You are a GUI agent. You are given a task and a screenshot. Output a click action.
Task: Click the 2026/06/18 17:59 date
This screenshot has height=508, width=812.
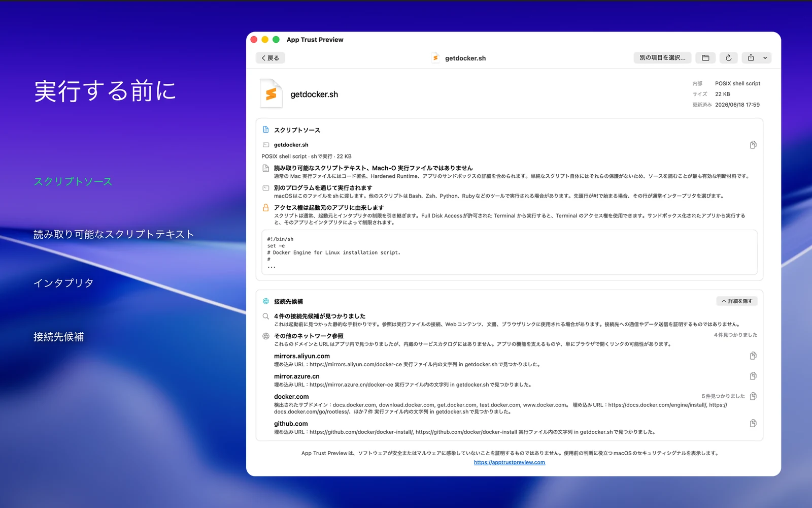[x=737, y=105]
